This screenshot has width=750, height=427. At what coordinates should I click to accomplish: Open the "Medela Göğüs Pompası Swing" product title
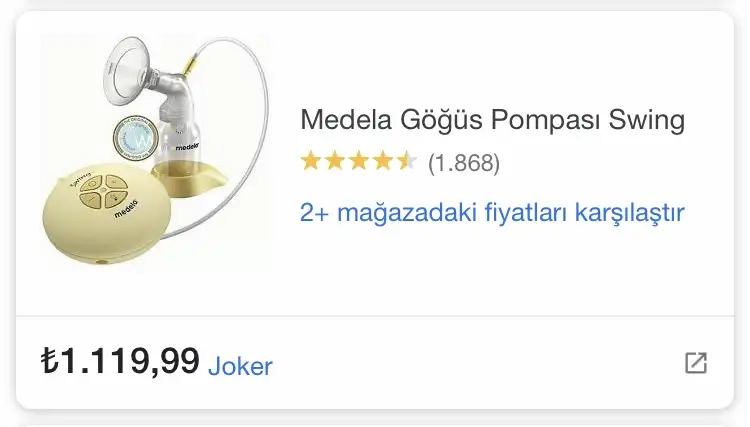[493, 120]
